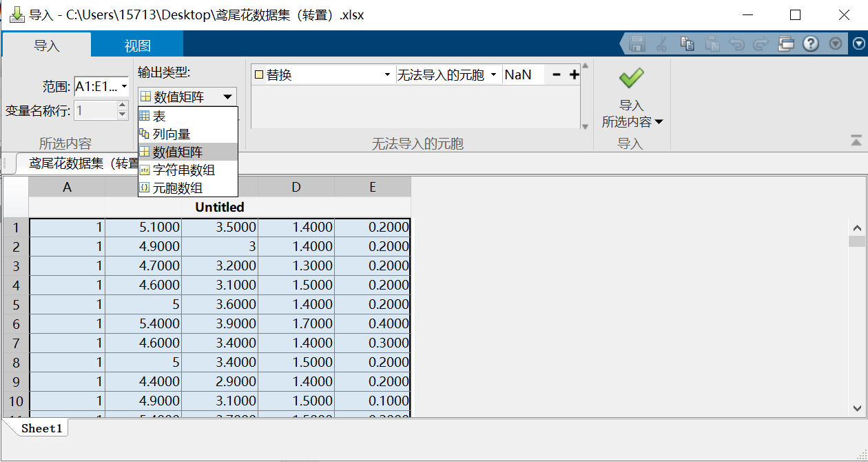Click the Copy icon in the quick access toolbar
This screenshot has height=462, width=868.
687,43
